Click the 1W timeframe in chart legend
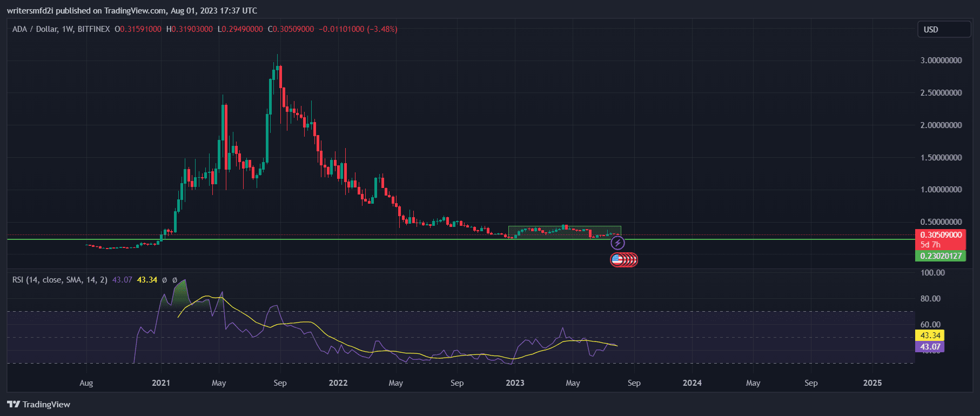 (68, 29)
